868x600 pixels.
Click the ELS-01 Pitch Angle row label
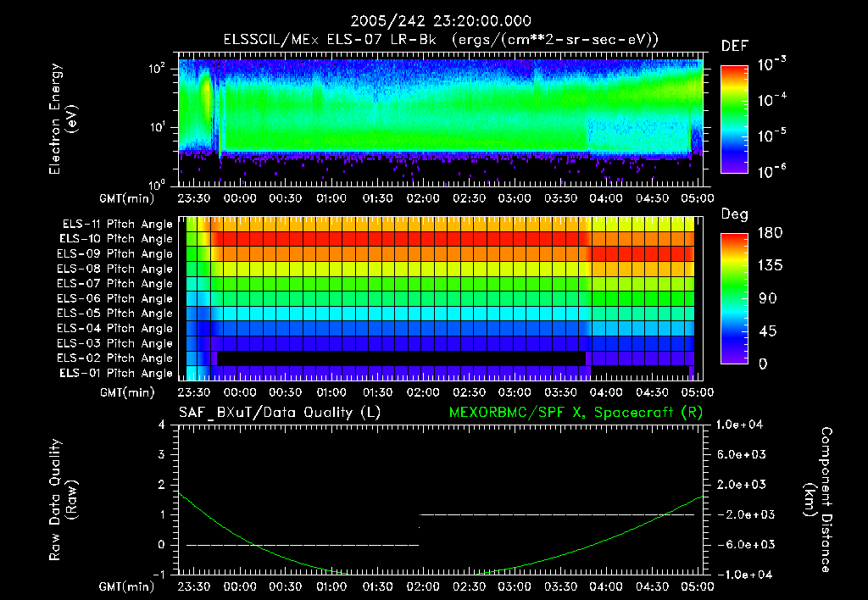116,373
